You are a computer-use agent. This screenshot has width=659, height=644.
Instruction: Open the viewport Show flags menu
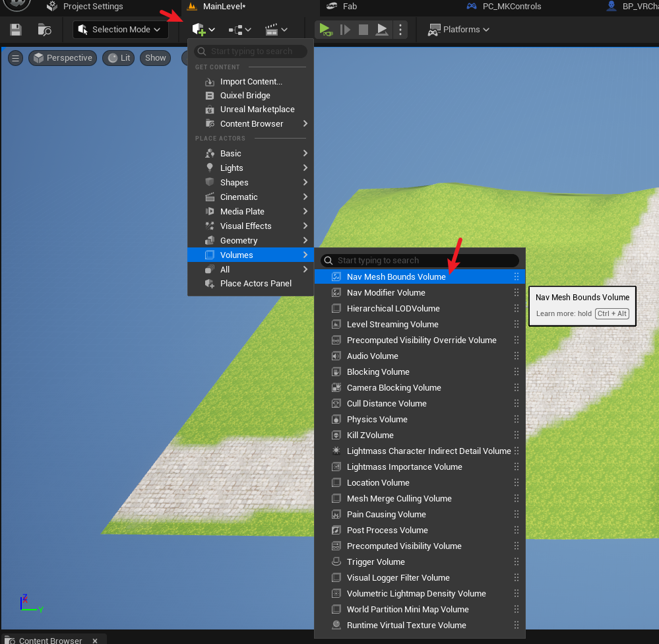[156, 58]
